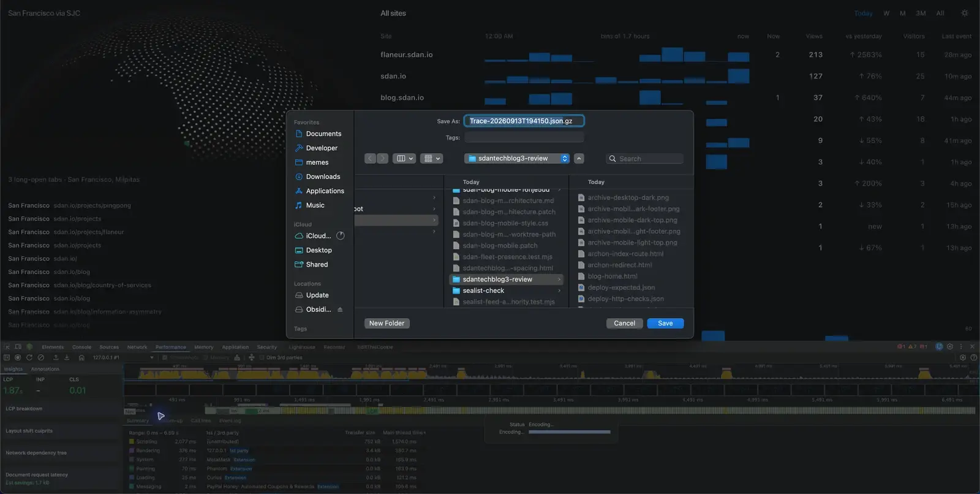
Task: Click download trace icon
Action: [x=67, y=357]
